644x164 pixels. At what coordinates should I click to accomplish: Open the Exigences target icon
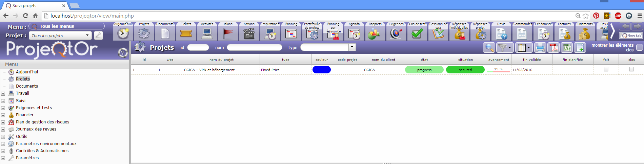(396, 33)
